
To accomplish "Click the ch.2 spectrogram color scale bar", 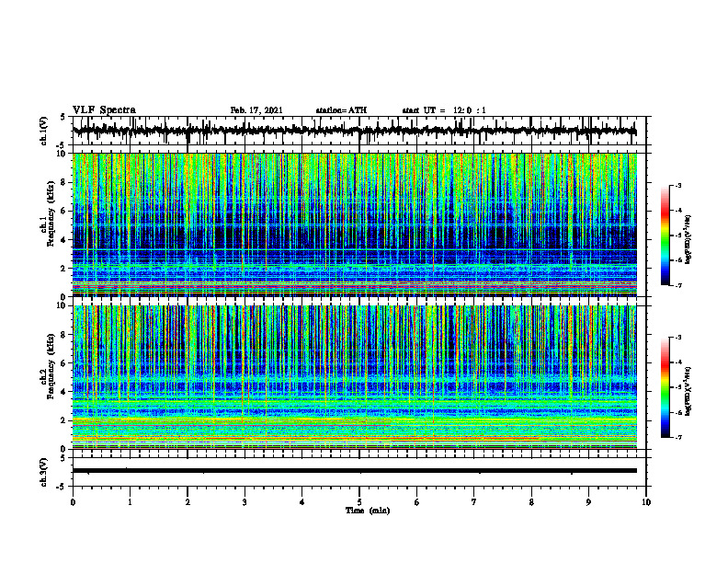I will coord(665,387).
